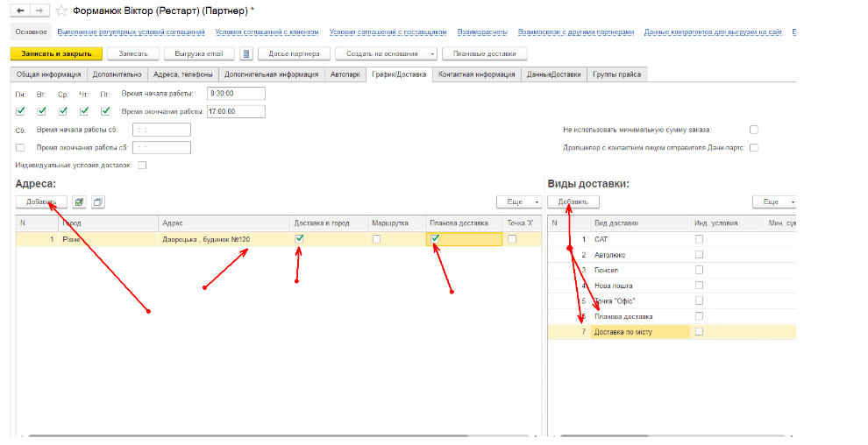Click the forward navigation arrow

(39, 11)
